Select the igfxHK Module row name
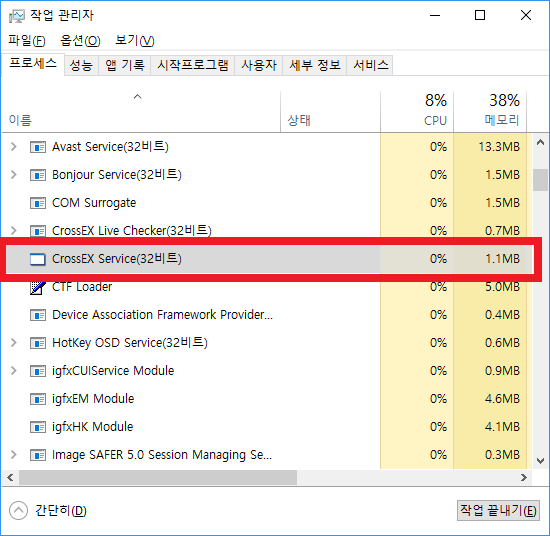550x536 pixels. tap(93, 427)
